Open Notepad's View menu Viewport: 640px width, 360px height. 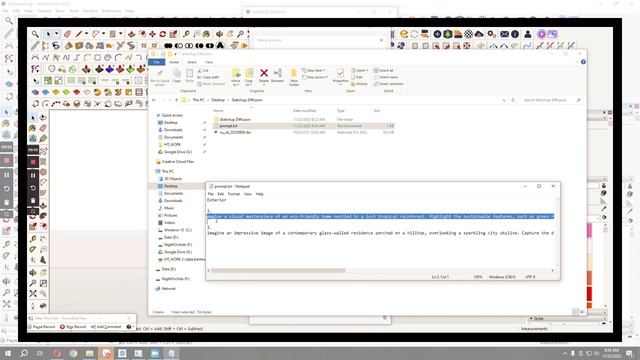pyautogui.click(x=248, y=194)
